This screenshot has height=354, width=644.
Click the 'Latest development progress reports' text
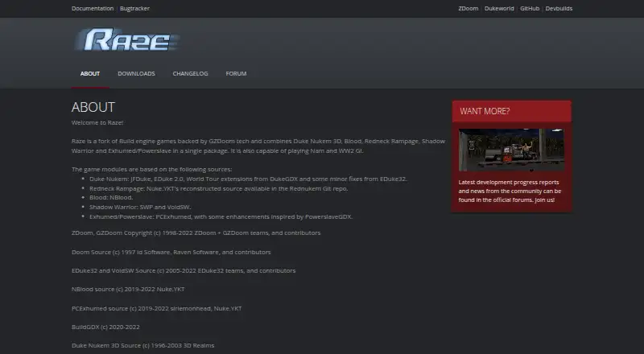click(x=510, y=191)
